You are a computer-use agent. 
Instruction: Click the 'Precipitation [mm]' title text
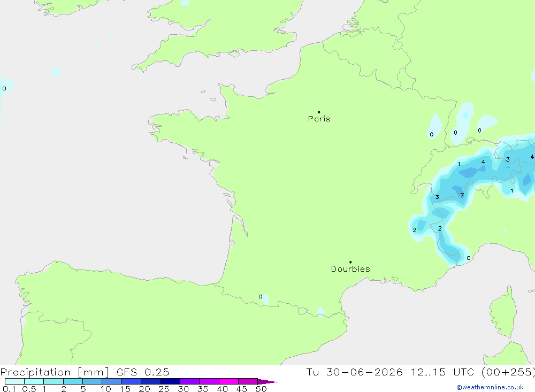[x=55, y=372]
